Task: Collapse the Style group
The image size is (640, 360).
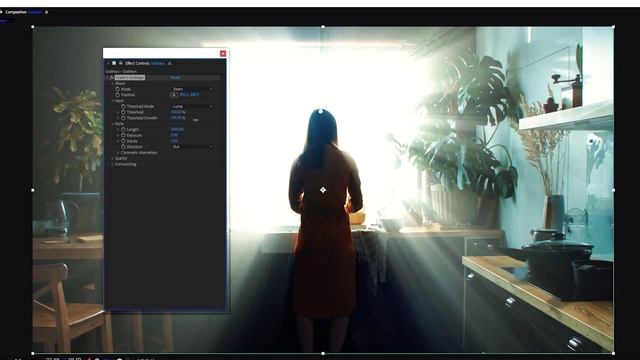Action: [113, 124]
